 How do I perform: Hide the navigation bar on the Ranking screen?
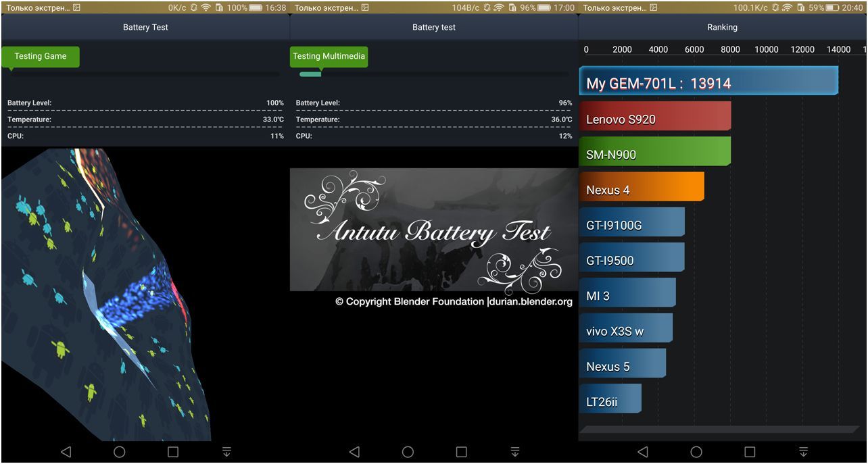pyautogui.click(x=803, y=452)
